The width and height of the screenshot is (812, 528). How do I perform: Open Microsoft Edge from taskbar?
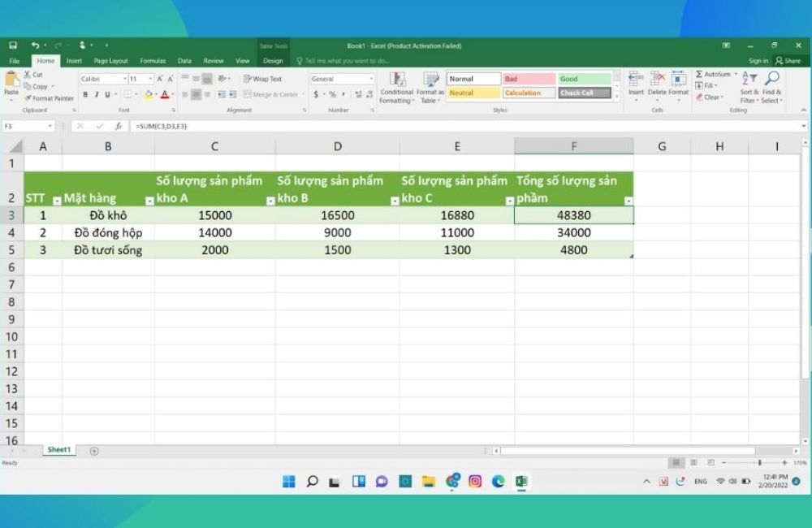(499, 482)
